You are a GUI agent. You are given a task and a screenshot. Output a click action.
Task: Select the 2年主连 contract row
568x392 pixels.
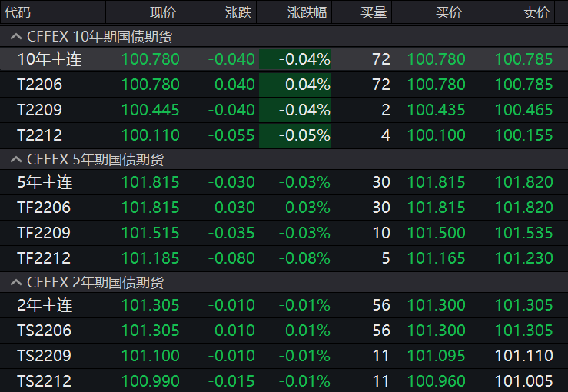coord(45,305)
